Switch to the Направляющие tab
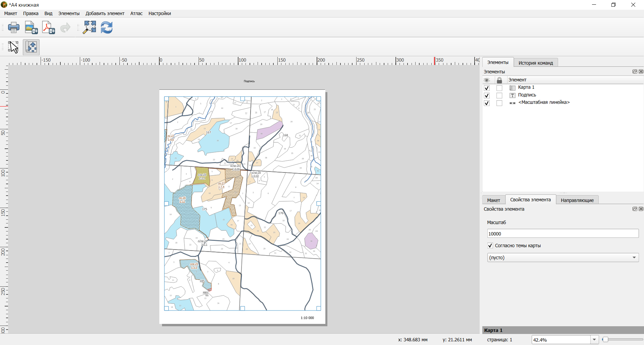This screenshot has height=345, width=644. tap(577, 200)
